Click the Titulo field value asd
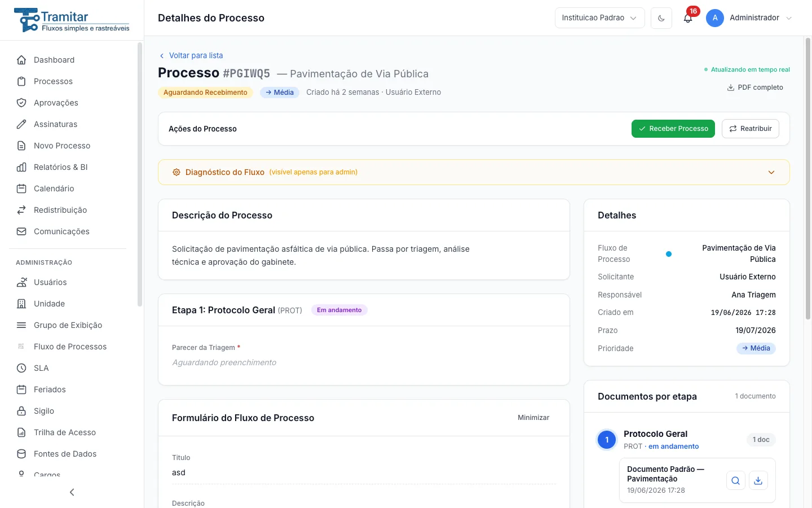This screenshot has width=812, height=508. coord(179,472)
